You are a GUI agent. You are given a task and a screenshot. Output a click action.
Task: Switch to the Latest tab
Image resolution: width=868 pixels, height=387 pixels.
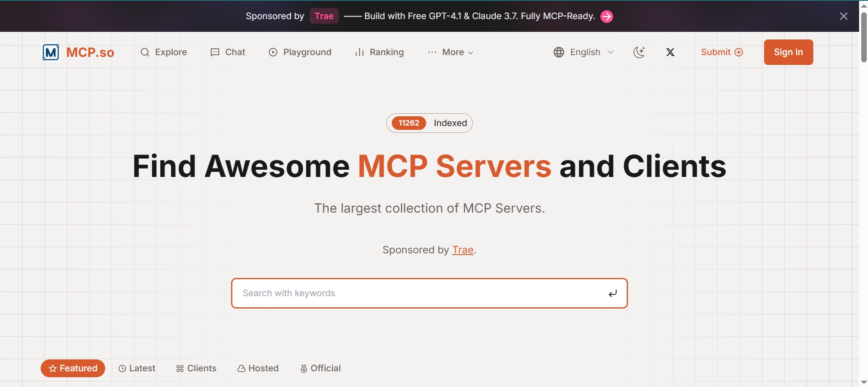coord(137,368)
